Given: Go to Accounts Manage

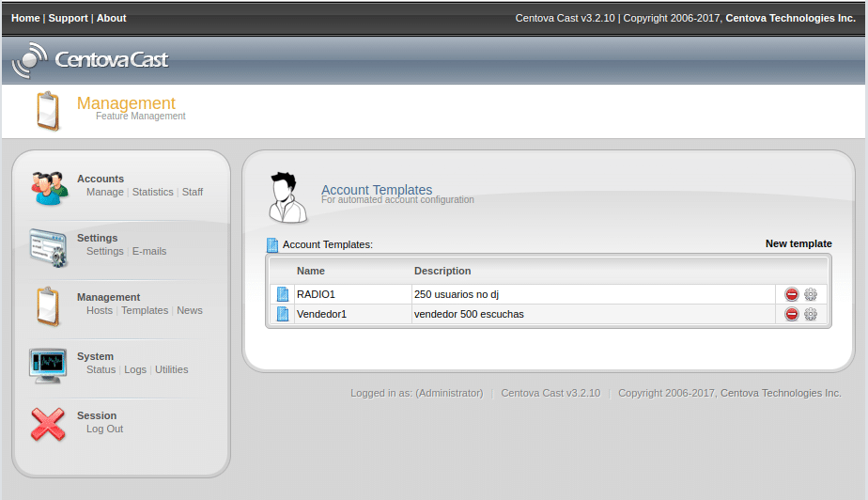Looking at the screenshot, I should 104,192.
